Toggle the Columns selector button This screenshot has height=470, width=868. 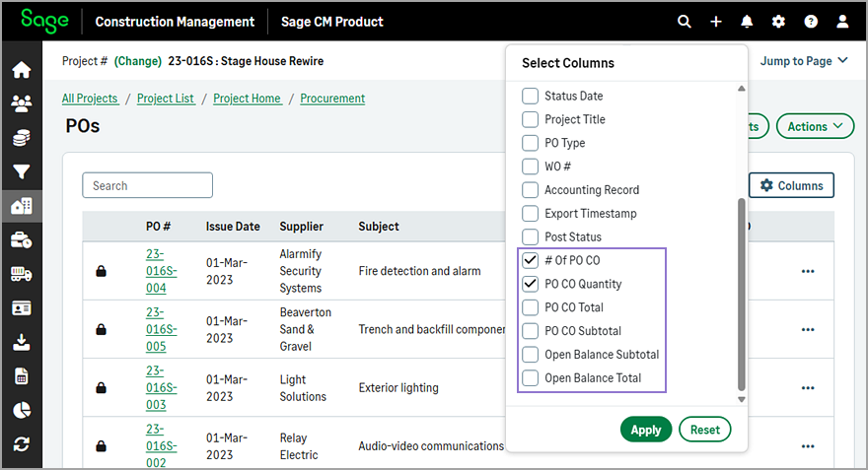point(791,186)
